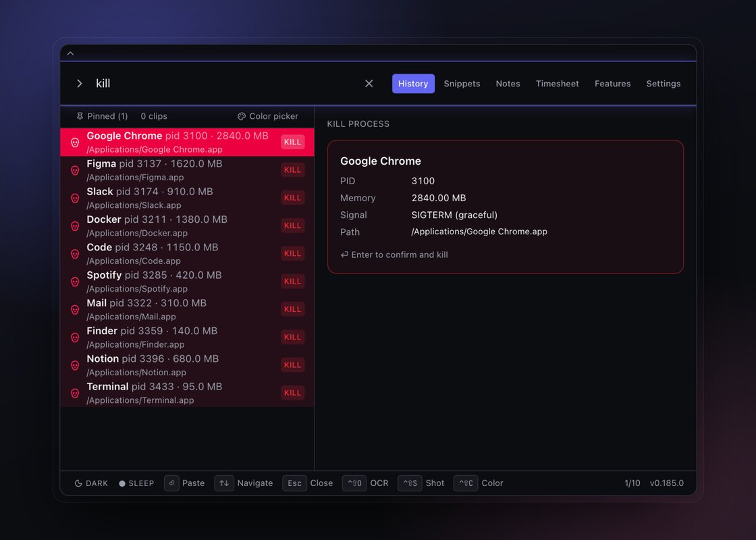The image size is (756, 540).
Task: Terminate Docker with its KILL button
Action: [x=293, y=225]
